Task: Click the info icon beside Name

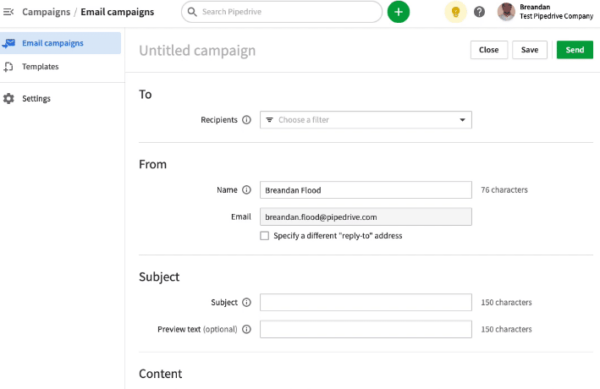Action: (x=247, y=190)
